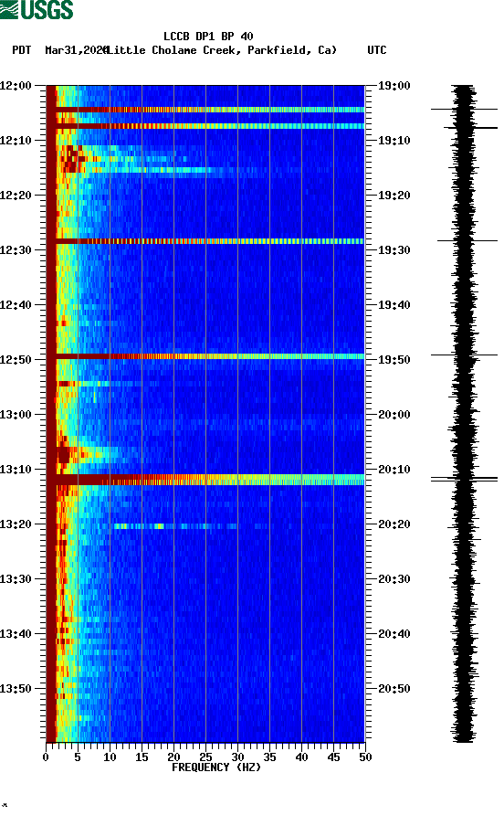The height and width of the screenshot is (815, 504).
Task: Click the frequency axis tick label 35
Action: point(269,757)
